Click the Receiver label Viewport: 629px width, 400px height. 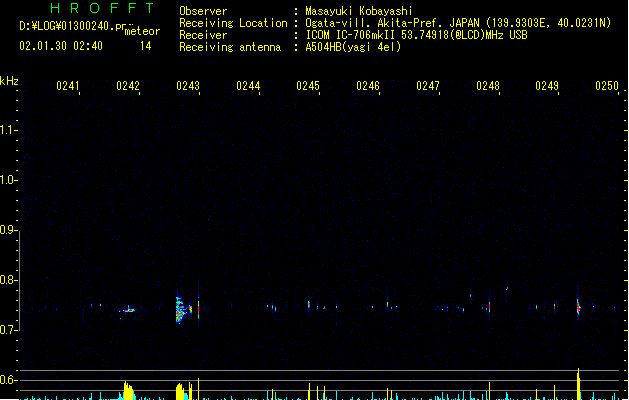coord(203,35)
